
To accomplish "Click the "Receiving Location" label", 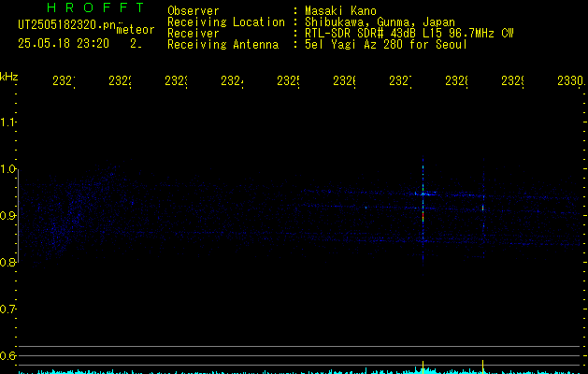I will pos(226,22).
